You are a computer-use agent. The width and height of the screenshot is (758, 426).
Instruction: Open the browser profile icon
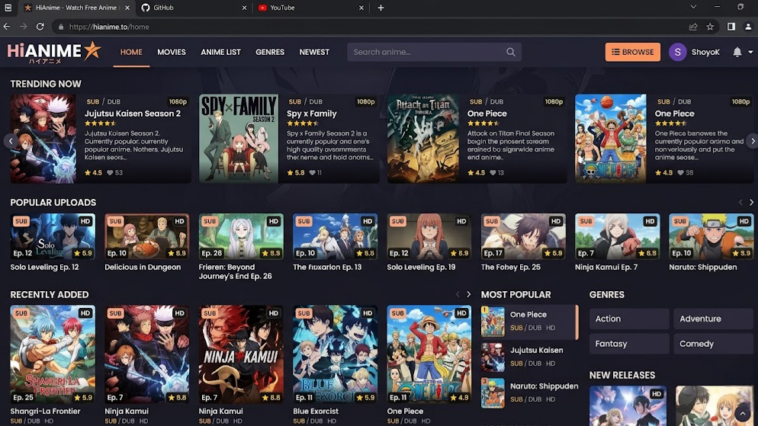[x=748, y=27]
